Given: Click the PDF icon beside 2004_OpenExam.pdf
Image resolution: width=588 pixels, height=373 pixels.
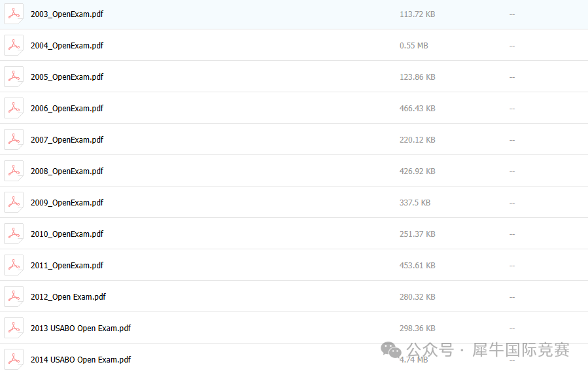Looking at the screenshot, I should click(14, 45).
